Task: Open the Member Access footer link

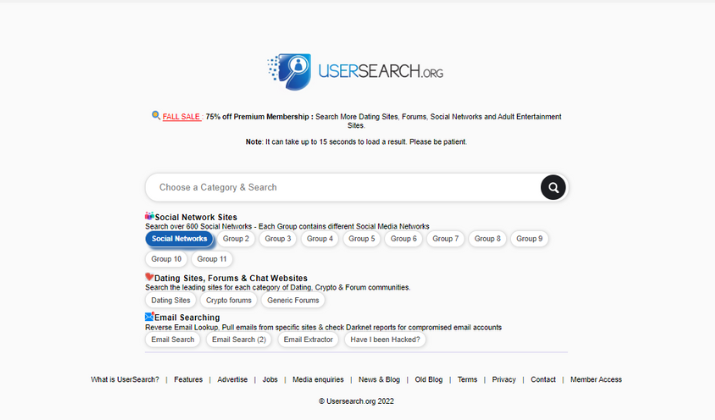Action: (596, 379)
